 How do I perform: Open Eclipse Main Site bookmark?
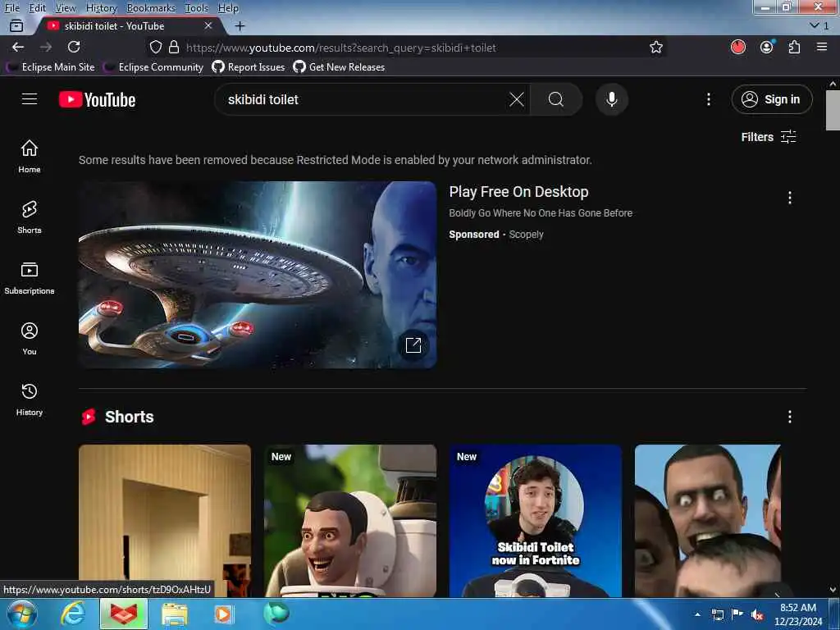pyautogui.click(x=50, y=67)
